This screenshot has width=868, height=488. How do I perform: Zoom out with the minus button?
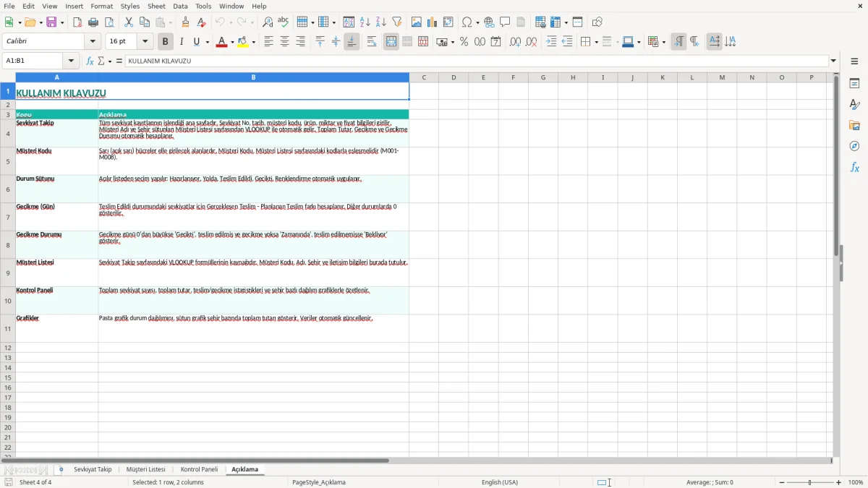click(781, 482)
